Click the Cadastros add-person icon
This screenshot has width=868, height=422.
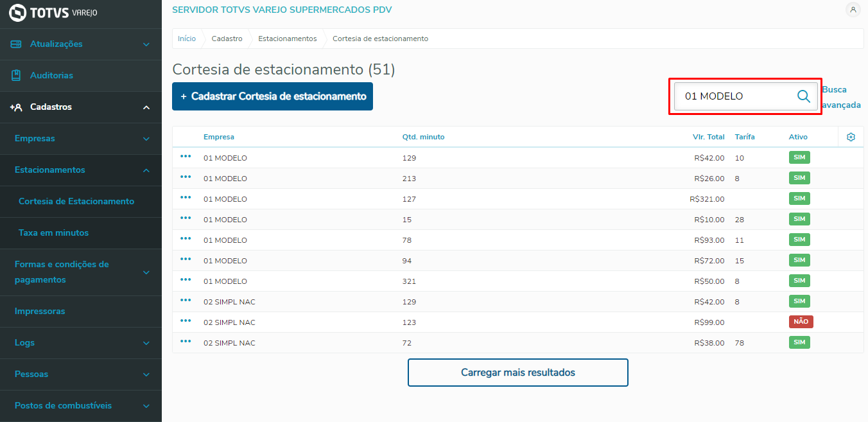coord(16,107)
